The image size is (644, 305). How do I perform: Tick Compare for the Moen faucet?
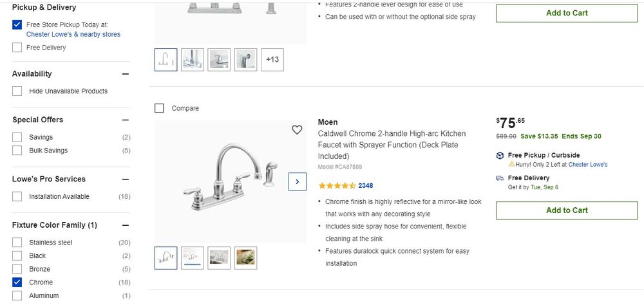tap(160, 108)
